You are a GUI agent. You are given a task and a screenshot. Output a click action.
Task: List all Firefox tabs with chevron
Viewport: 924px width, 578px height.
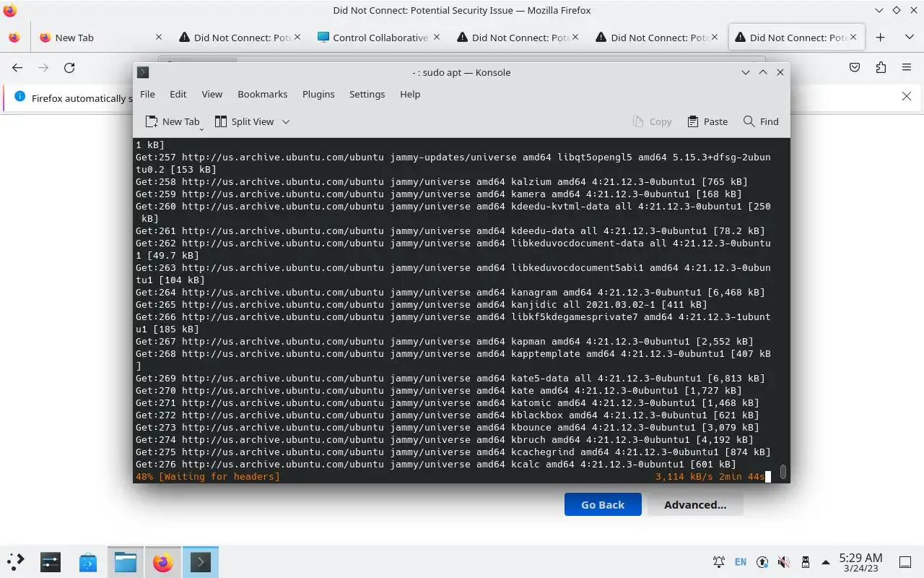click(909, 38)
